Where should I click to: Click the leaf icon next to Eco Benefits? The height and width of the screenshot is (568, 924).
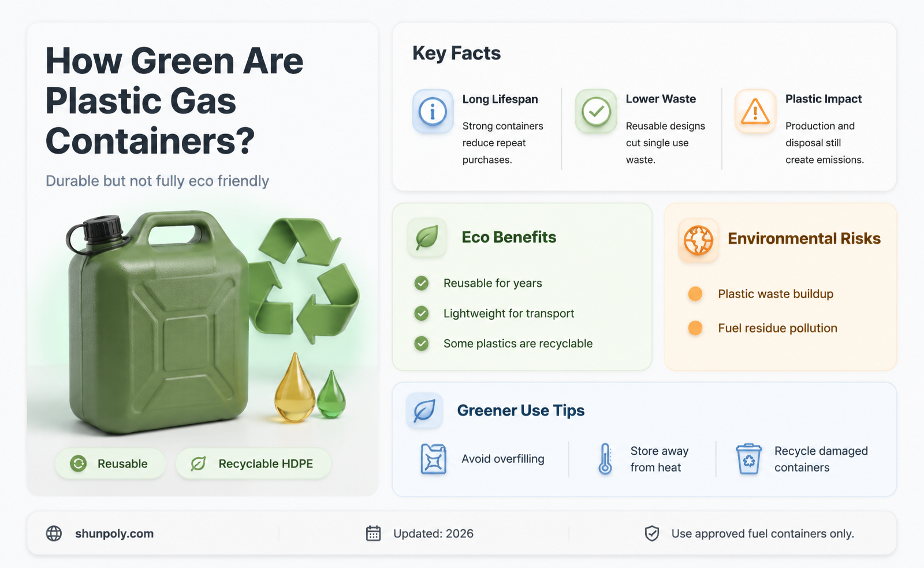tap(427, 237)
